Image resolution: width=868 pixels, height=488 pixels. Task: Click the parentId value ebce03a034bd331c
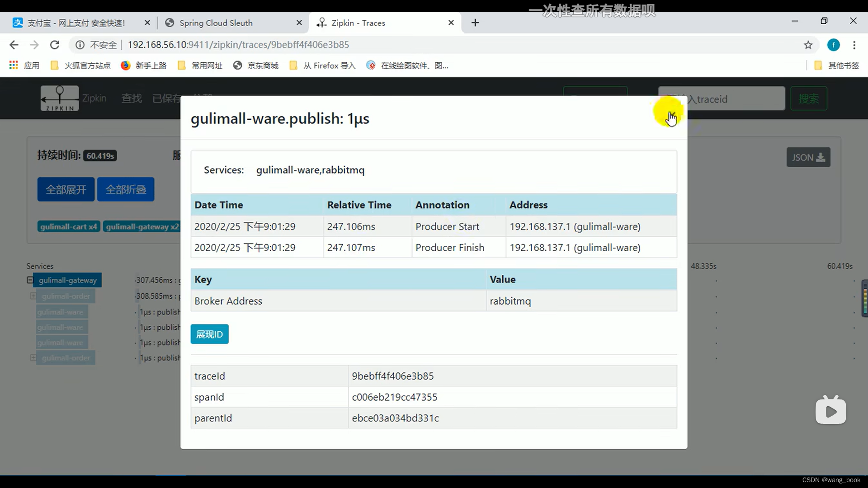click(x=395, y=418)
